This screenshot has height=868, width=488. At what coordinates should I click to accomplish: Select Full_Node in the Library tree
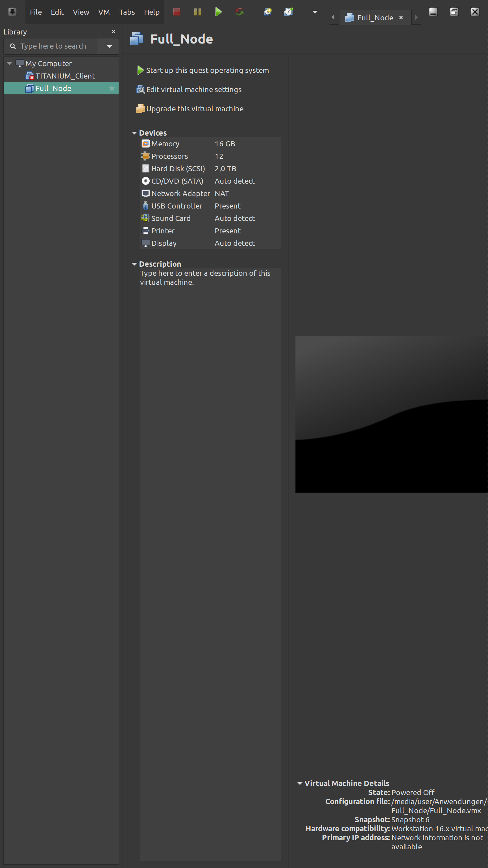(x=61, y=88)
